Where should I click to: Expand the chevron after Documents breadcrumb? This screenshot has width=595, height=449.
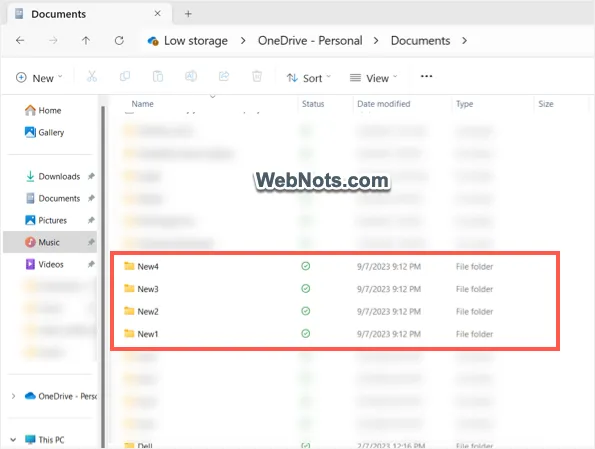pyautogui.click(x=464, y=41)
